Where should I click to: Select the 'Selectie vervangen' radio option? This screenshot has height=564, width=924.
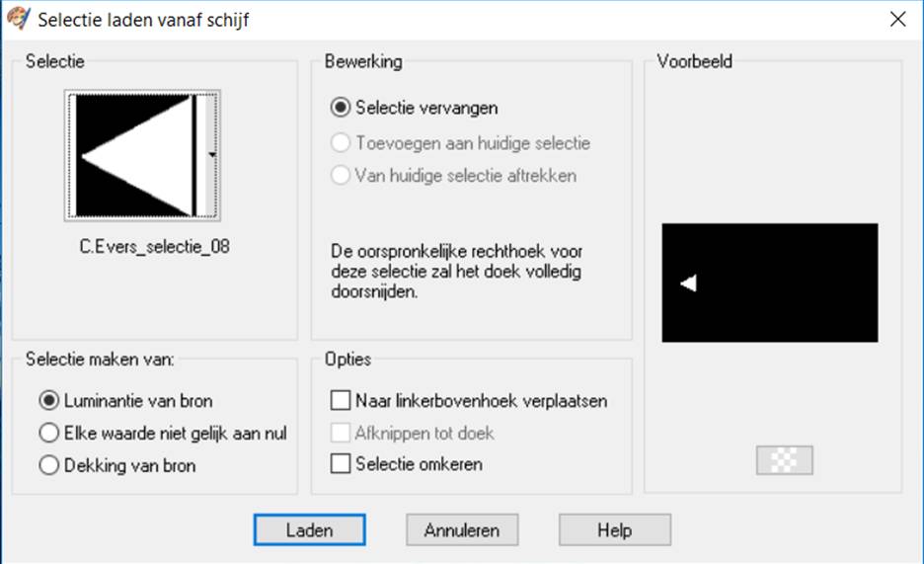coord(341,108)
